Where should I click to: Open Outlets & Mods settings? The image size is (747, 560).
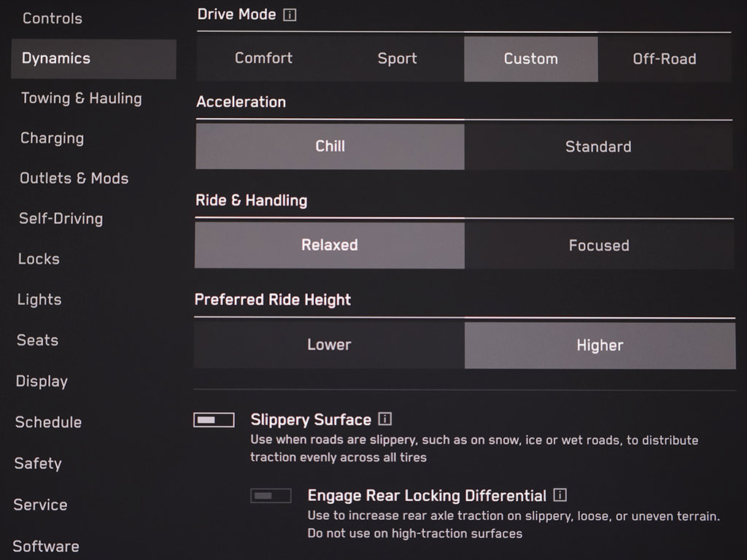(74, 179)
